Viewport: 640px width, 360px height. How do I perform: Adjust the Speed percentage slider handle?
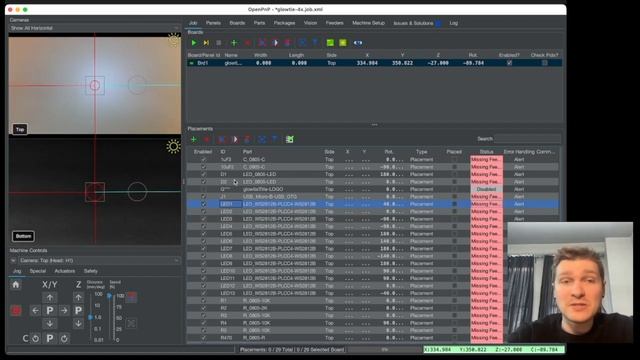click(x=109, y=296)
